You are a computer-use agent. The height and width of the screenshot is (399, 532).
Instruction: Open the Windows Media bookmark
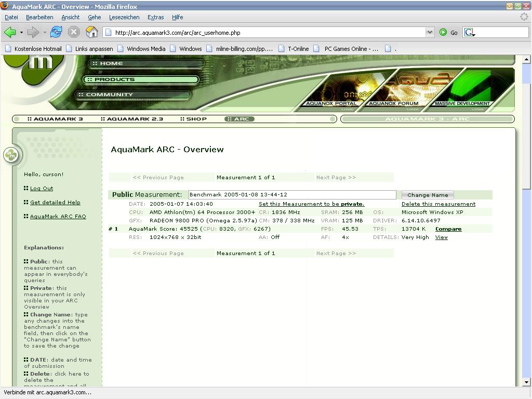coord(141,49)
